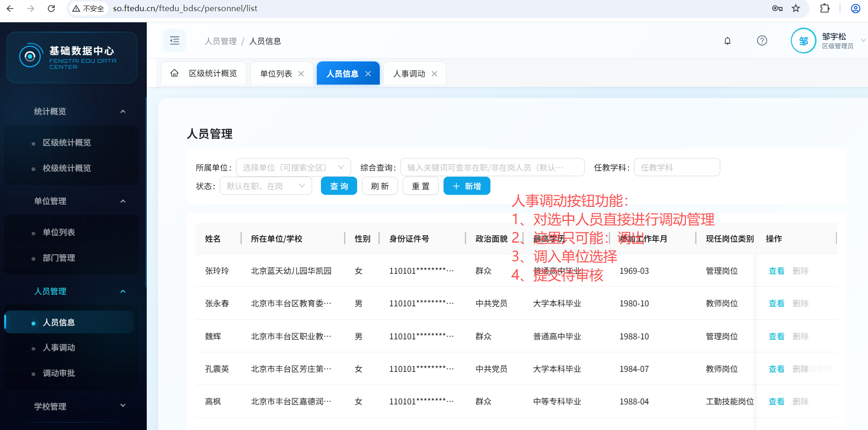Screen dimensions: 868x430
Task: Collapse the 统计概览 sidebar section
Action: coord(123,112)
